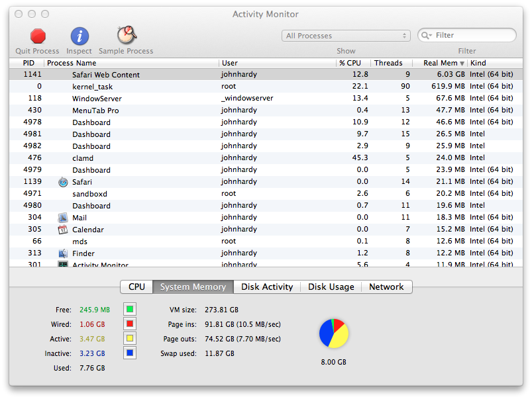Select the Dashboard process with PID 4980

tap(266, 205)
